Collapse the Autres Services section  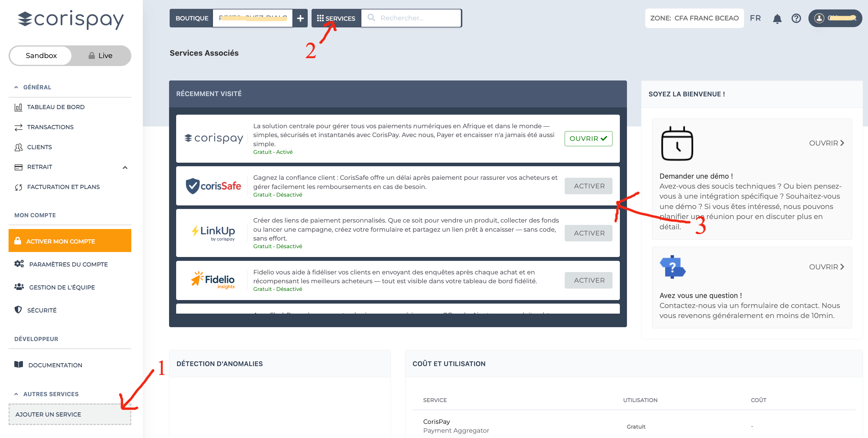pyautogui.click(x=16, y=394)
